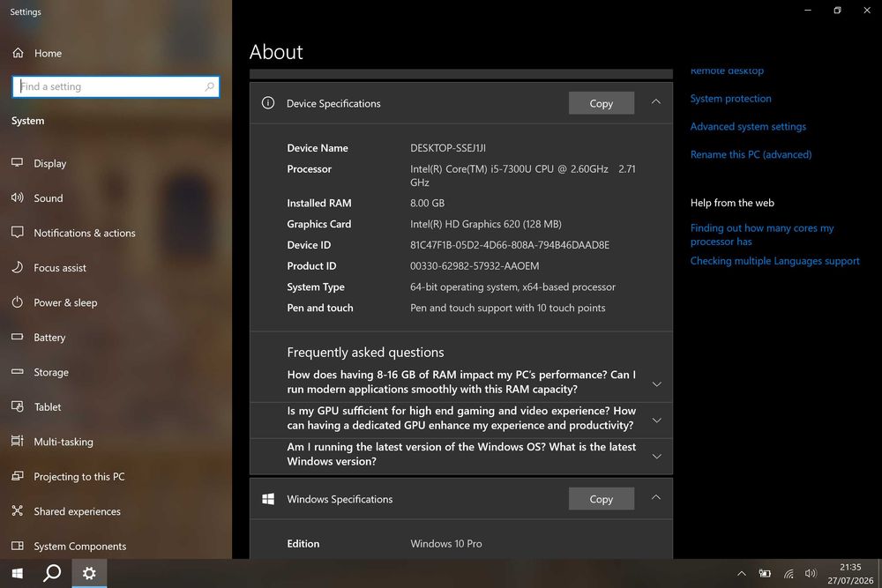Viewport: 882px width, 588px height.
Task: Click the Frequently asked questions heading
Action: click(x=365, y=353)
